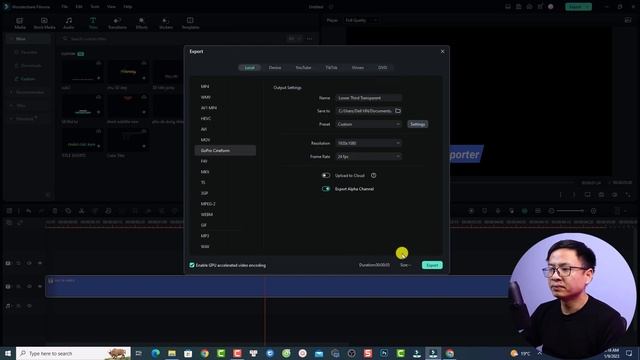The width and height of the screenshot is (640, 360).
Task: Click the Windows Start button
Action: tap(8, 353)
